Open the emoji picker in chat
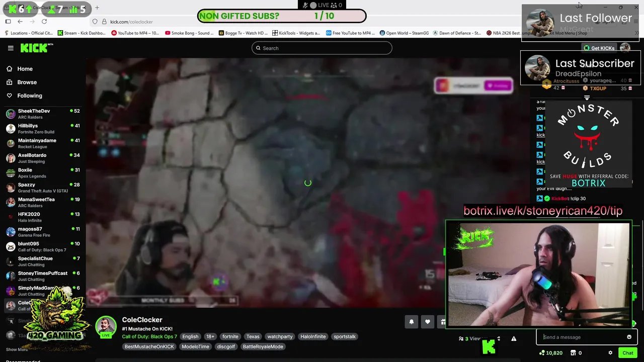 629,337
